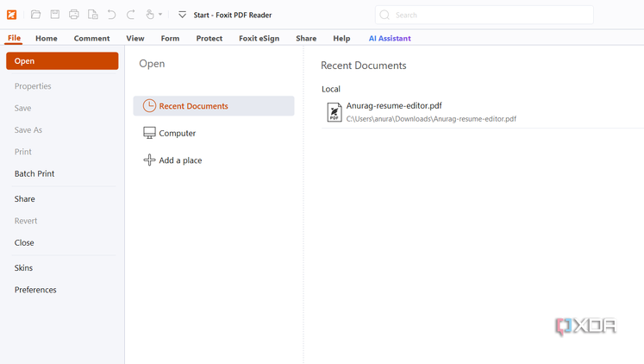Viewport: 644px width, 364px height.
Task: Click the Computer monitor icon
Action: click(149, 133)
